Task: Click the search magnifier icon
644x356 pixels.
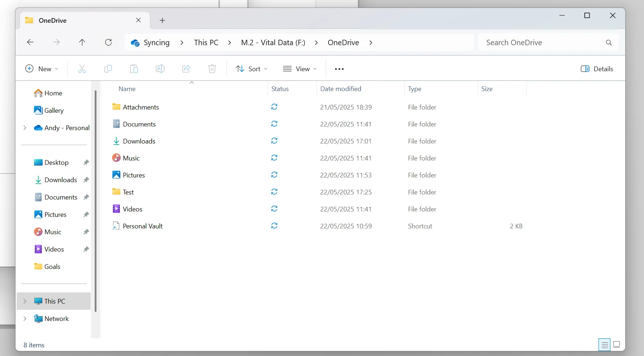Action: coord(609,43)
